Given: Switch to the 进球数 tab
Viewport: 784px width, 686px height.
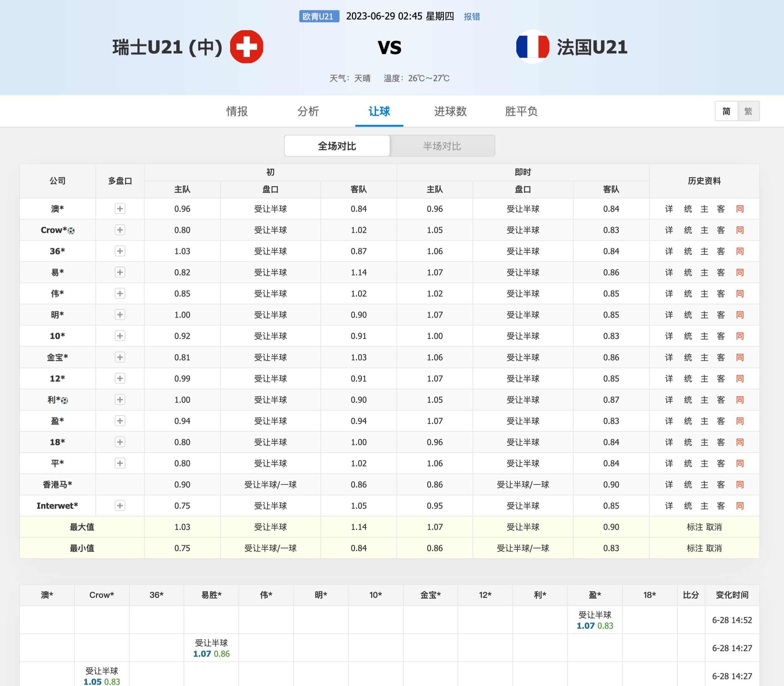Looking at the screenshot, I should pos(450,111).
